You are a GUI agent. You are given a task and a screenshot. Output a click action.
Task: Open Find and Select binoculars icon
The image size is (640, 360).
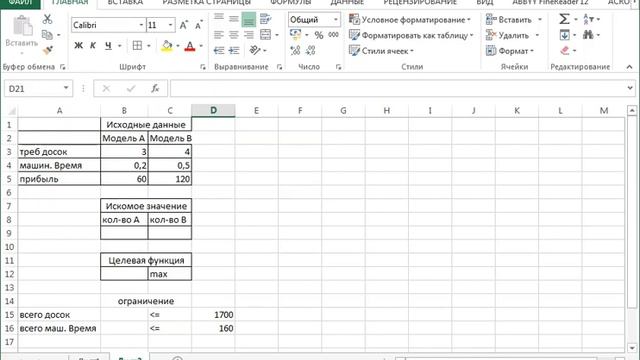pos(588,35)
